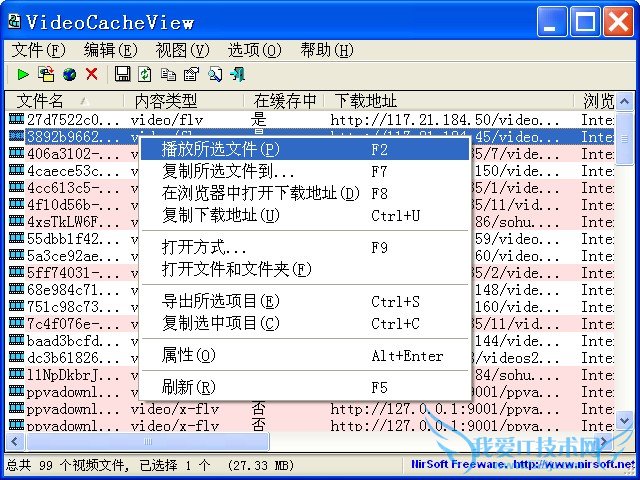Open the 文件(F) menu

coord(38,50)
